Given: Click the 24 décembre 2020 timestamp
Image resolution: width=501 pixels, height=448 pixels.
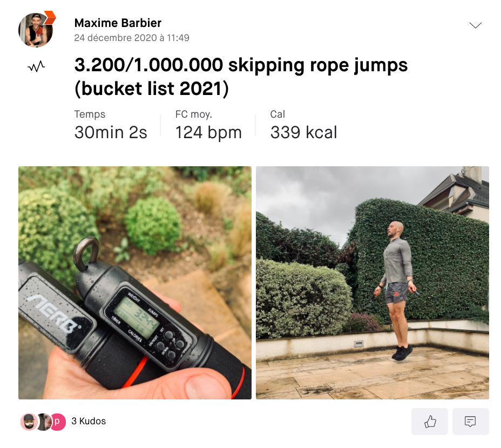Looking at the screenshot, I should [132, 38].
